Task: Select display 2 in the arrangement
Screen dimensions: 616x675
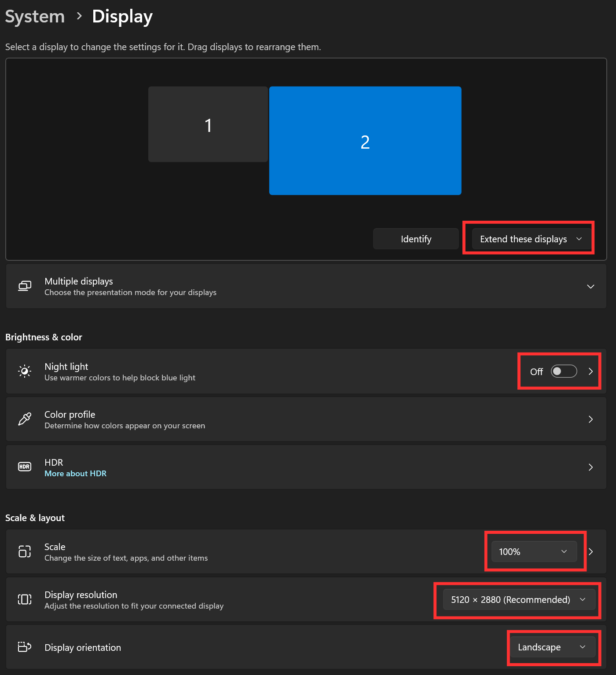Action: (x=365, y=141)
